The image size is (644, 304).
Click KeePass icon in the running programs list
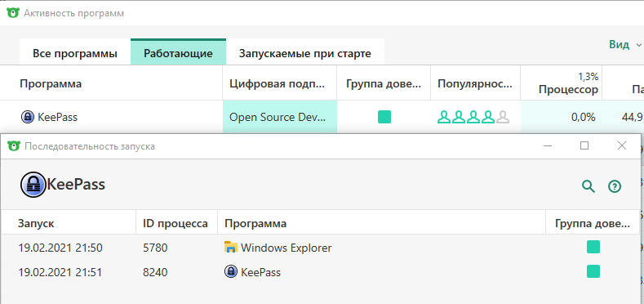click(28, 117)
